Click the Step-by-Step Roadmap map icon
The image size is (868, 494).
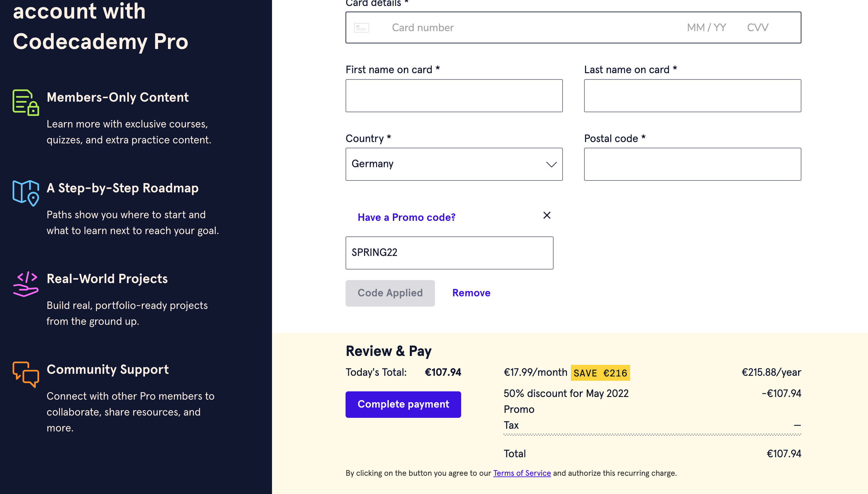coord(26,193)
